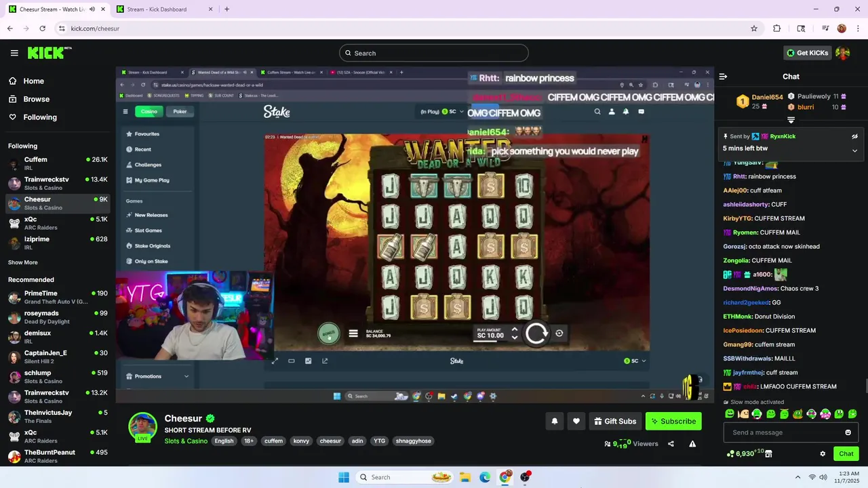Viewport: 868px width, 488px height.
Task: Click the KICK logo
Action: click(50, 53)
